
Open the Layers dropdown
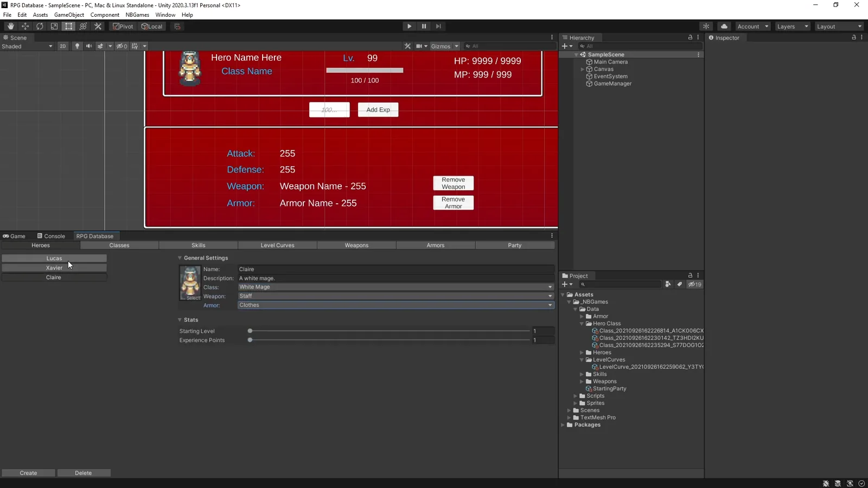click(x=792, y=26)
